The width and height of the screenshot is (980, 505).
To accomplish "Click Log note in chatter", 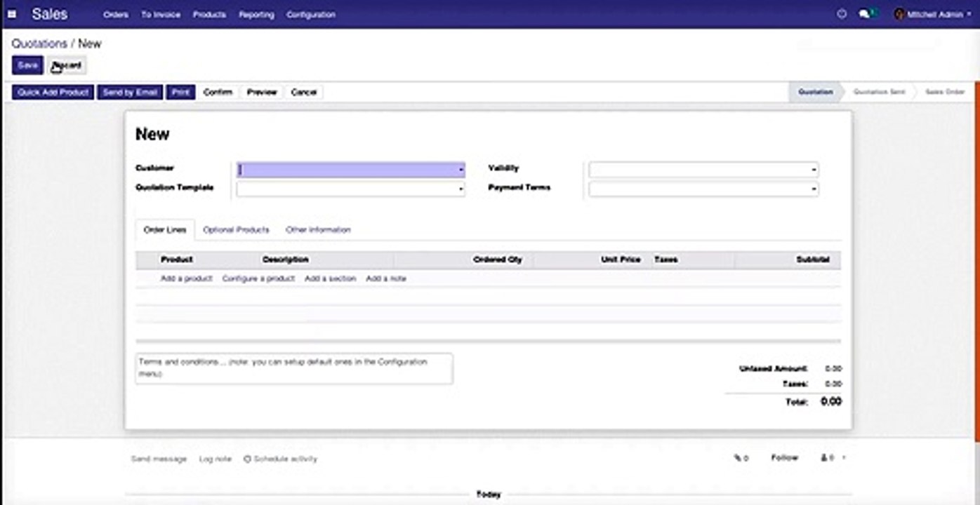I will coord(215,459).
